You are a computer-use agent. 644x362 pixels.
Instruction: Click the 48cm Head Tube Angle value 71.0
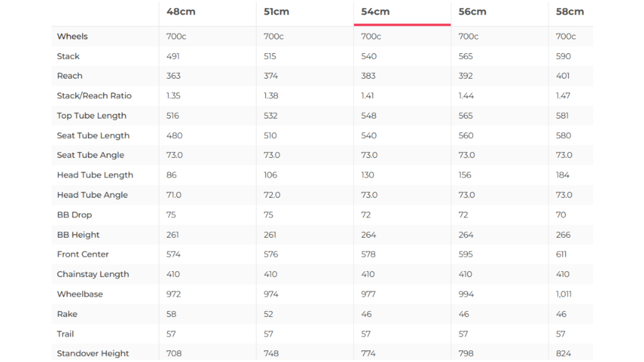(x=174, y=195)
